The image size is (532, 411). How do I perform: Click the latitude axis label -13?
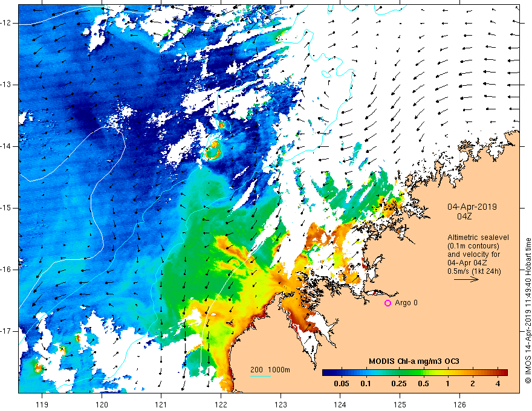(x=6, y=85)
